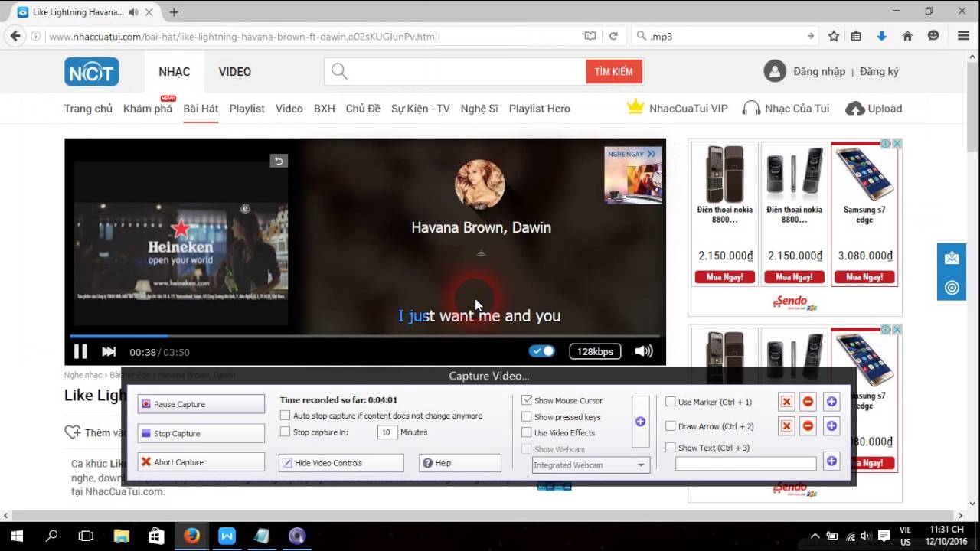Click the Upload cloud icon
This screenshot has height=551, width=980.
pyautogui.click(x=854, y=109)
